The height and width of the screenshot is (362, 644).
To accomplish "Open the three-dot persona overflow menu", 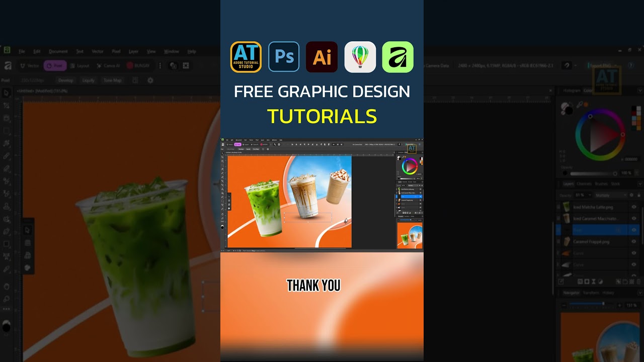I will click(x=160, y=65).
